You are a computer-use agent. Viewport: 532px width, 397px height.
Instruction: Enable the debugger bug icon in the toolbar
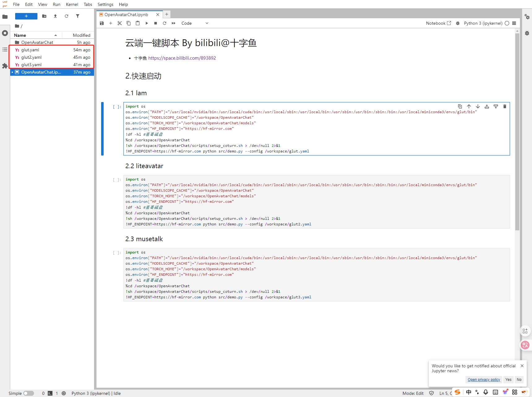pyautogui.click(x=458, y=23)
